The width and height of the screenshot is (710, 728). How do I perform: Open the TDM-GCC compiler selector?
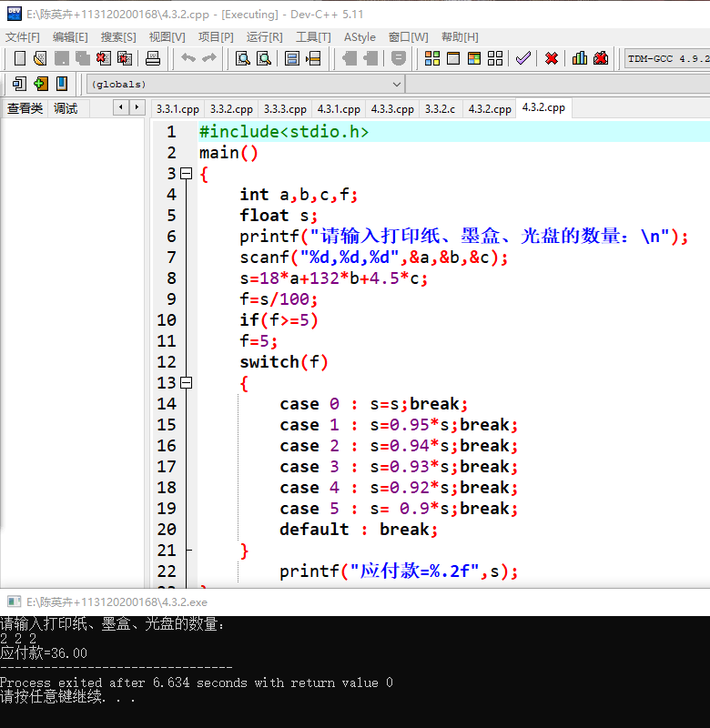667,59
